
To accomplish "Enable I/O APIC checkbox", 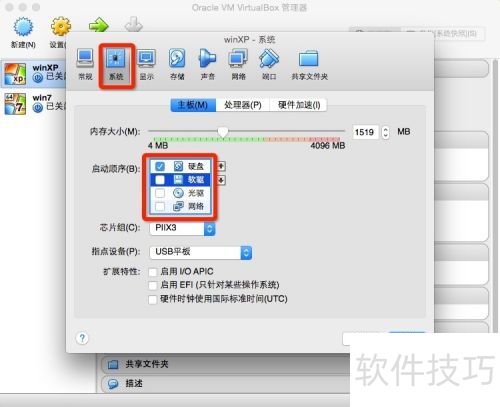I will [153, 272].
